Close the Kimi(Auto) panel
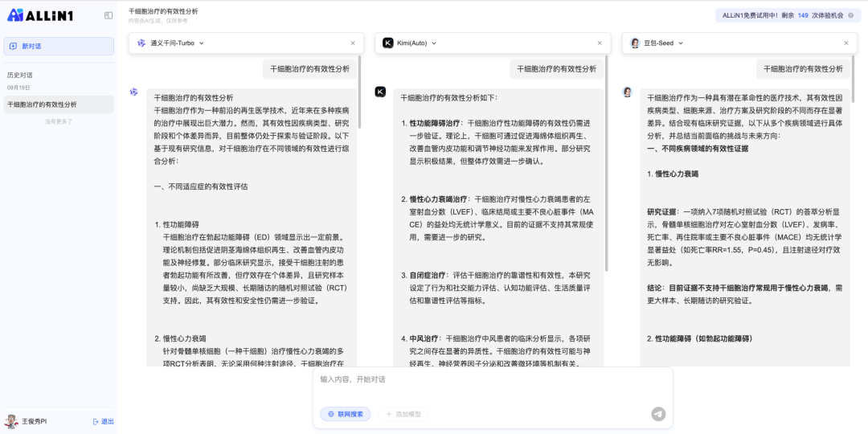Viewport: 868px width, 434px height. pos(599,43)
